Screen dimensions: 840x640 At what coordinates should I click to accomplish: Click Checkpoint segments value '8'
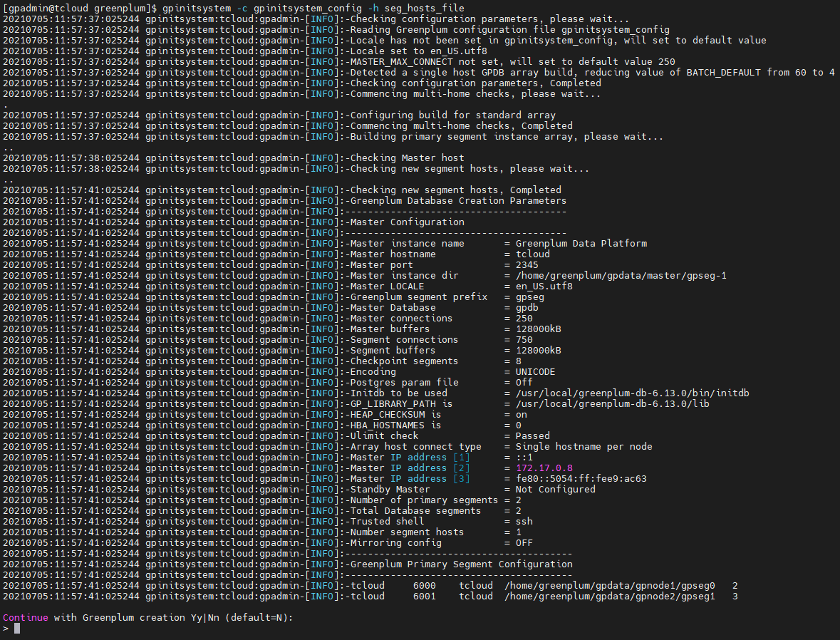pyautogui.click(x=518, y=361)
